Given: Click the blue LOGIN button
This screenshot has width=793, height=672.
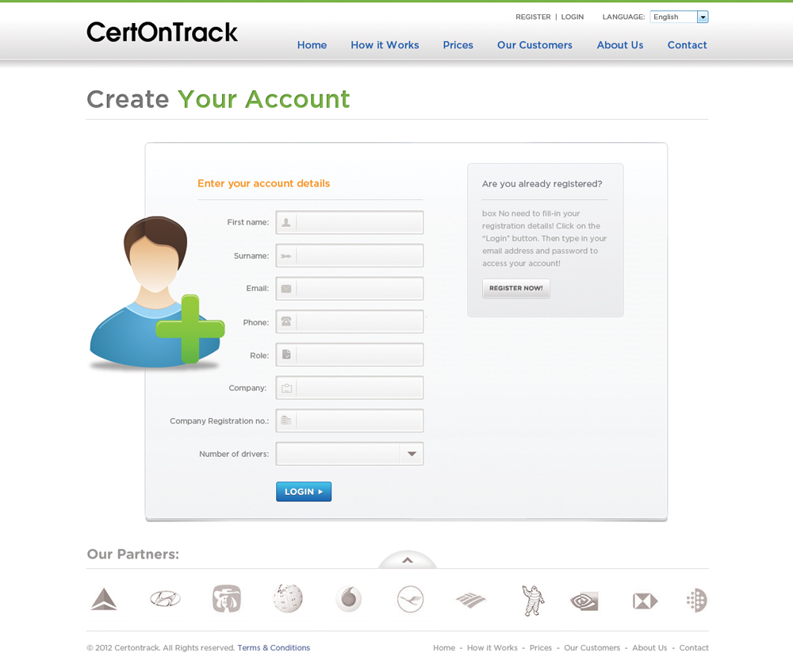Looking at the screenshot, I should coord(304,491).
